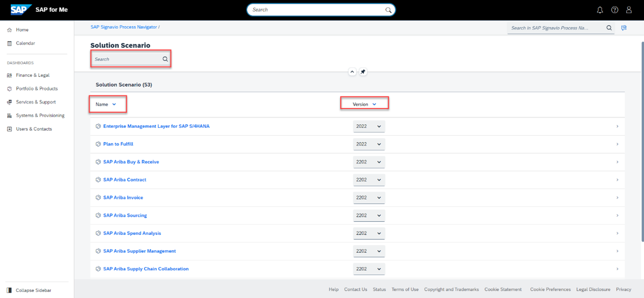Click the pin header icon
Viewport: 644px width, 298px height.
coord(363,72)
